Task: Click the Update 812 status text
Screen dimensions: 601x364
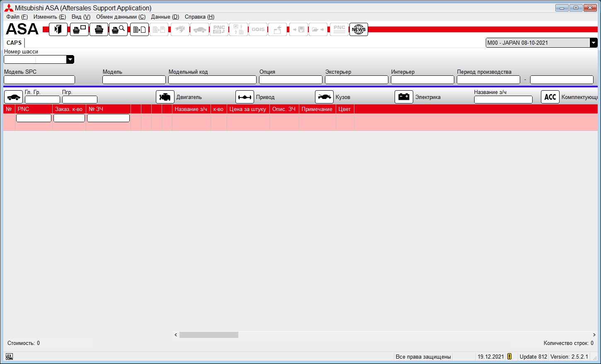Action: (533, 357)
